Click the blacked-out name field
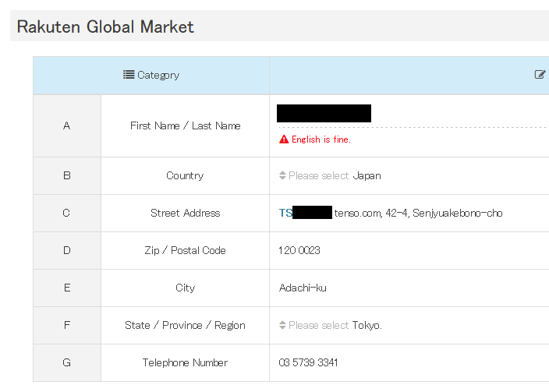549x392 pixels. point(324,114)
